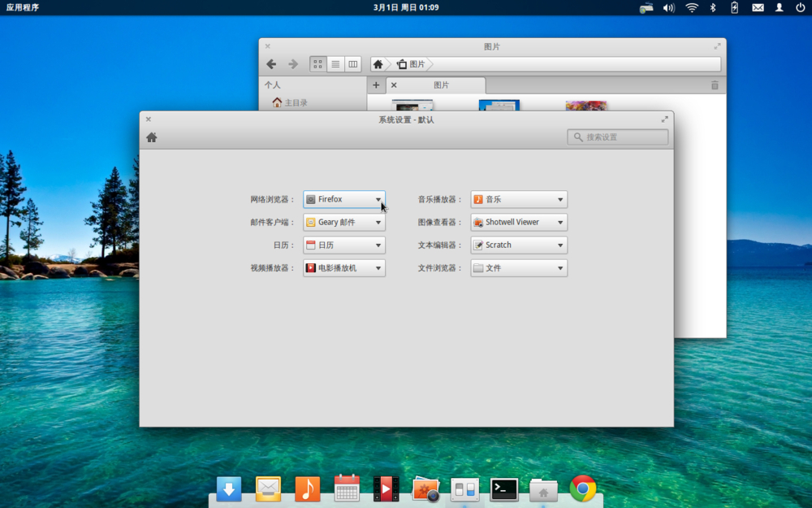Screen dimensions: 812x508
Task: Open the Bluetooth indicator
Action: click(713, 7)
